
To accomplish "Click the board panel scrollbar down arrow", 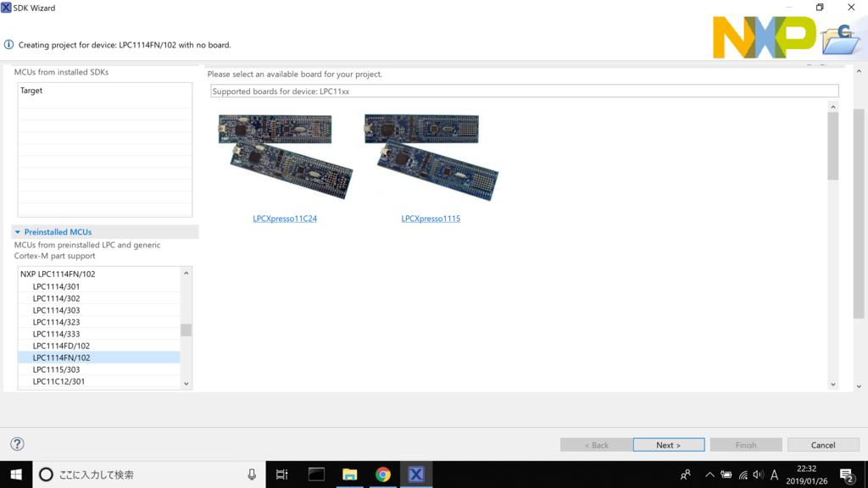I will pos(833,385).
